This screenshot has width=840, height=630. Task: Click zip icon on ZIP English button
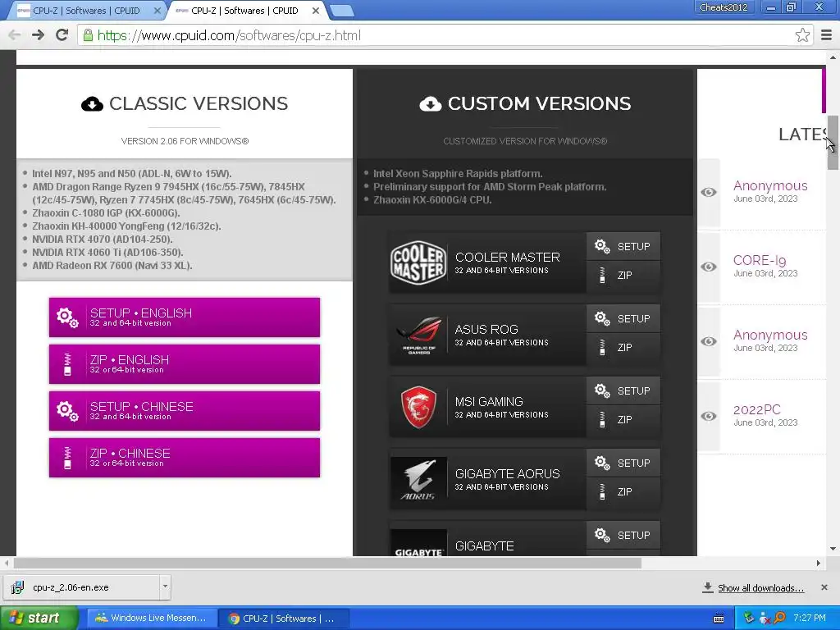[67, 364]
